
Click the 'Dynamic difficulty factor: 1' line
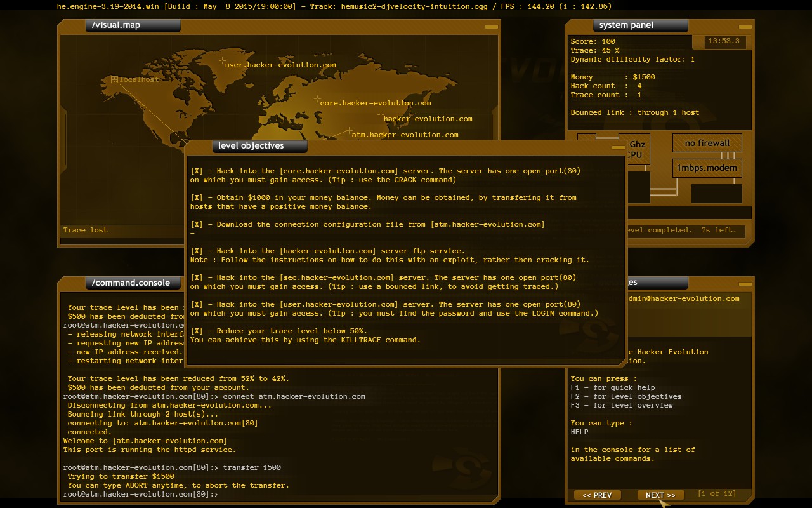pos(632,60)
